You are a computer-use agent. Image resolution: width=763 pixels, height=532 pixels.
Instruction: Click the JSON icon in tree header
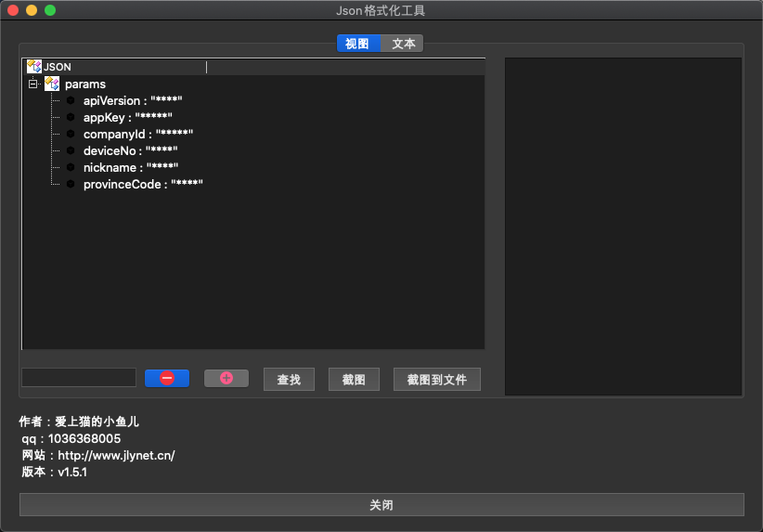click(x=34, y=67)
